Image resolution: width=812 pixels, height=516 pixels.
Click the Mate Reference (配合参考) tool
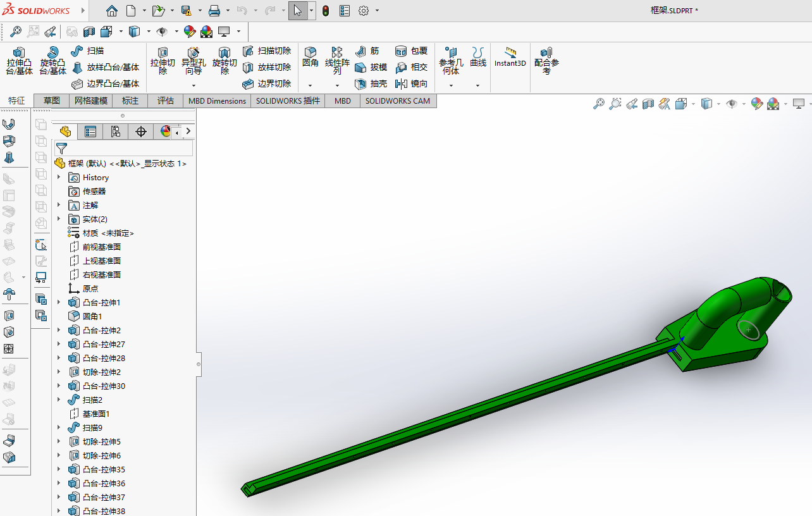(x=546, y=61)
